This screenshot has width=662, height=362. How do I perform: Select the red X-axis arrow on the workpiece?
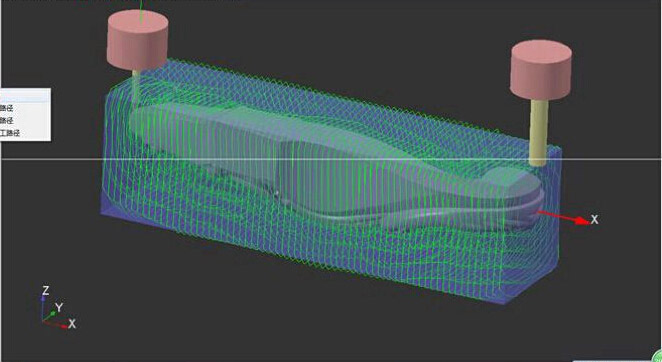click(563, 217)
